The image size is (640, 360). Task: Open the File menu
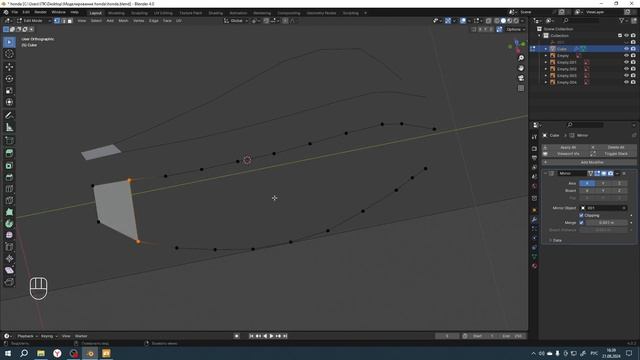coord(15,12)
